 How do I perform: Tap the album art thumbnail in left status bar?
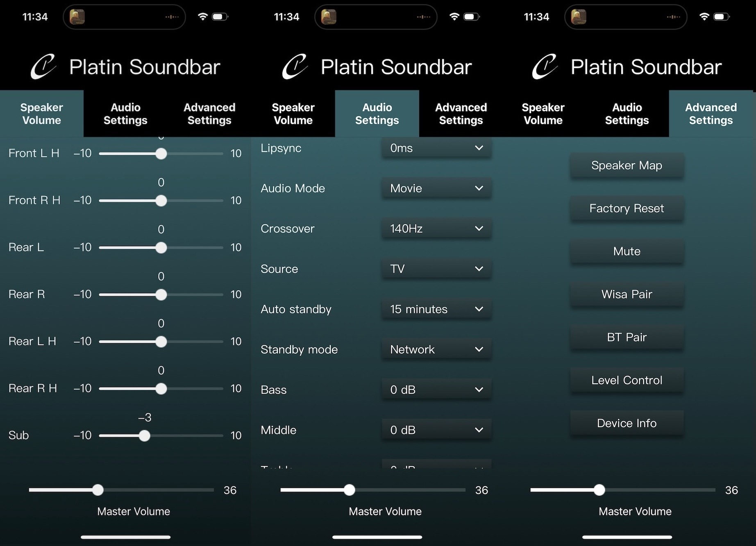point(77,17)
